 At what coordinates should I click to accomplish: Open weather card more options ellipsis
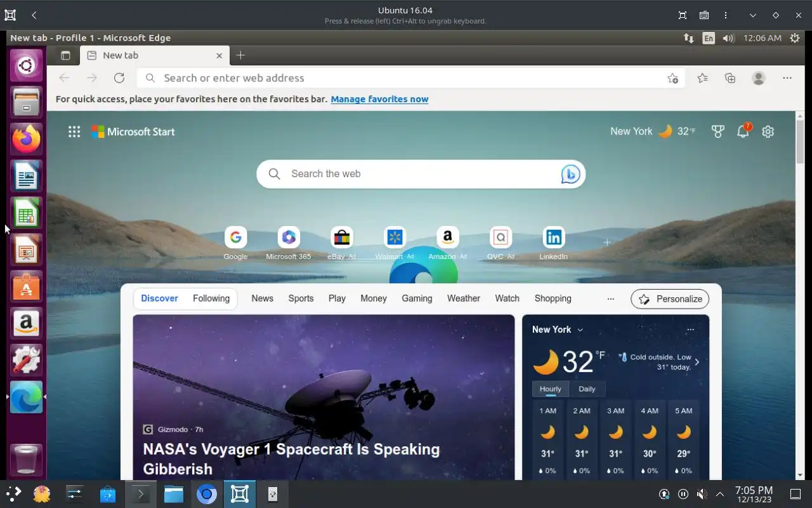point(690,330)
